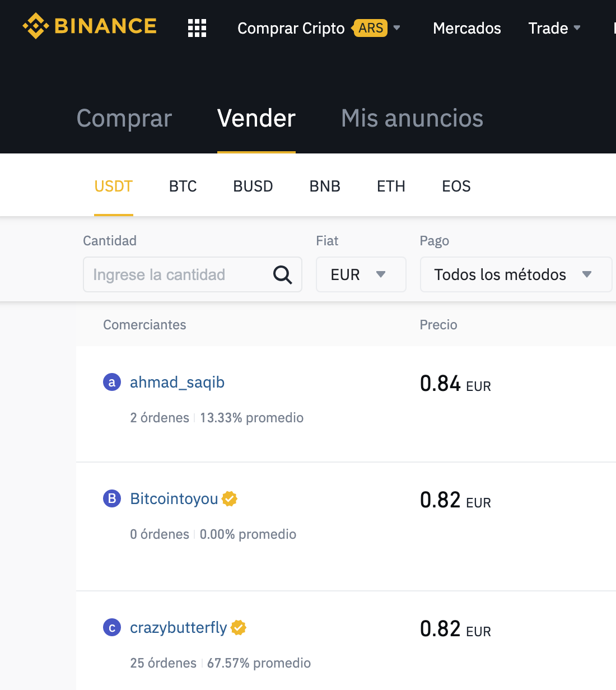
Task: Click Bitcointoyou's avatar icon
Action: [111, 498]
